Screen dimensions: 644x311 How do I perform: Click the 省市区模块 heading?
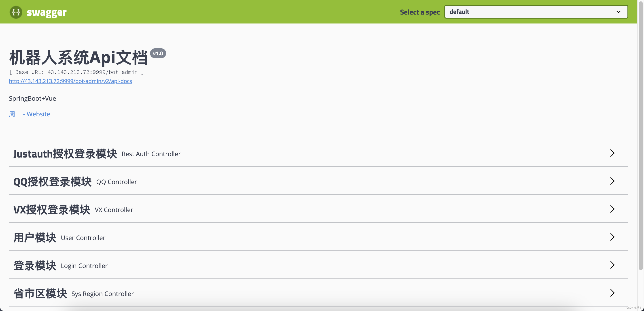[x=40, y=294]
